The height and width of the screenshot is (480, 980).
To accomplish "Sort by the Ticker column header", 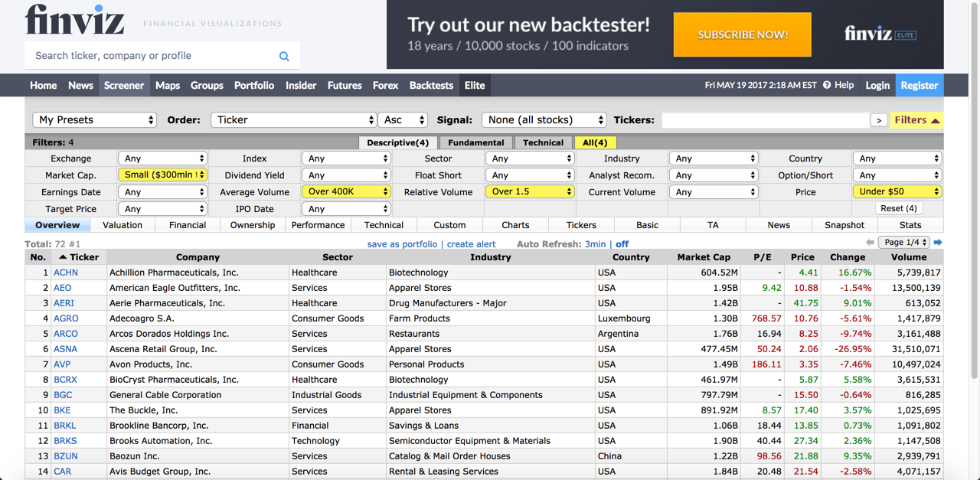I will (x=80, y=257).
